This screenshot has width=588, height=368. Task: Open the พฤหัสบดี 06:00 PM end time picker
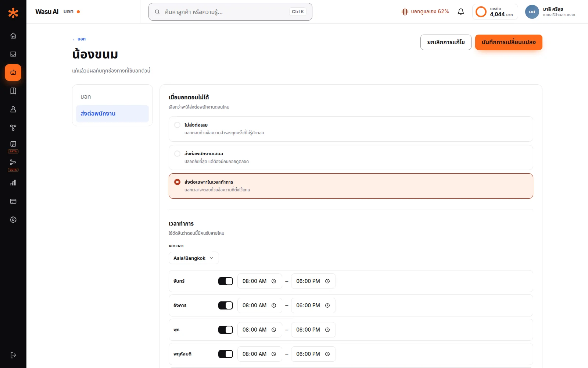(313, 354)
